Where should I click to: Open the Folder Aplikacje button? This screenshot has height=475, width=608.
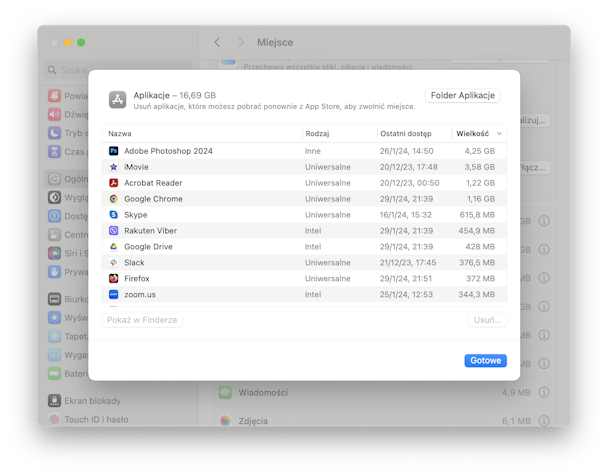pyautogui.click(x=463, y=95)
